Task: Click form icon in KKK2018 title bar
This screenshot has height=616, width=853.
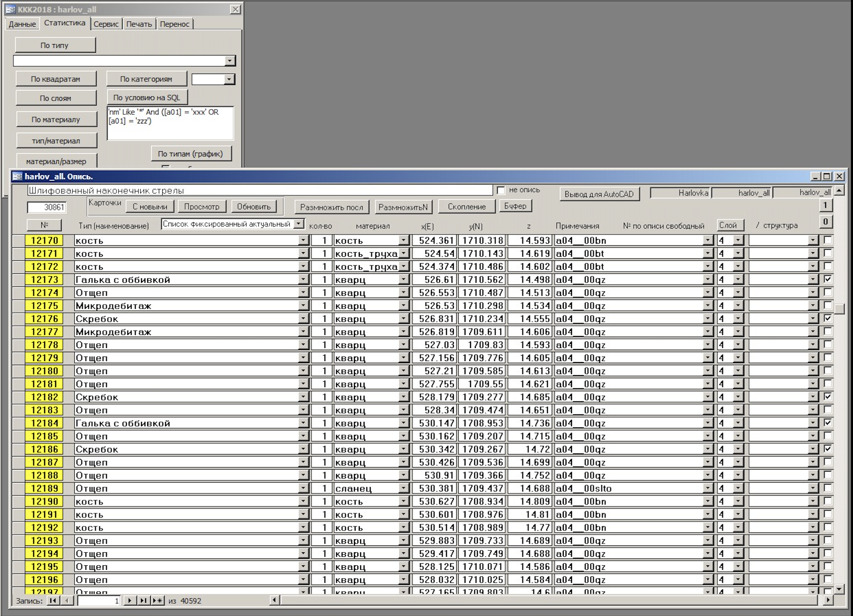Action: point(11,9)
